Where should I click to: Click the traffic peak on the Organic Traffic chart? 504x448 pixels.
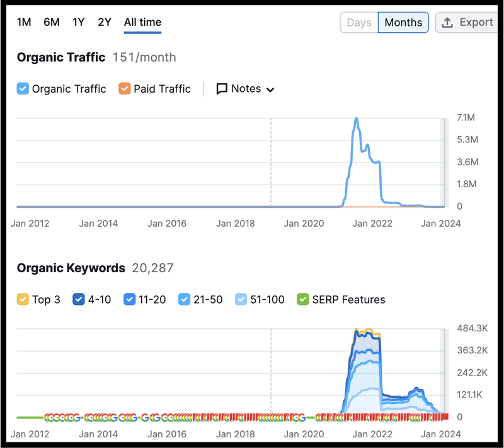pyautogui.click(x=357, y=118)
